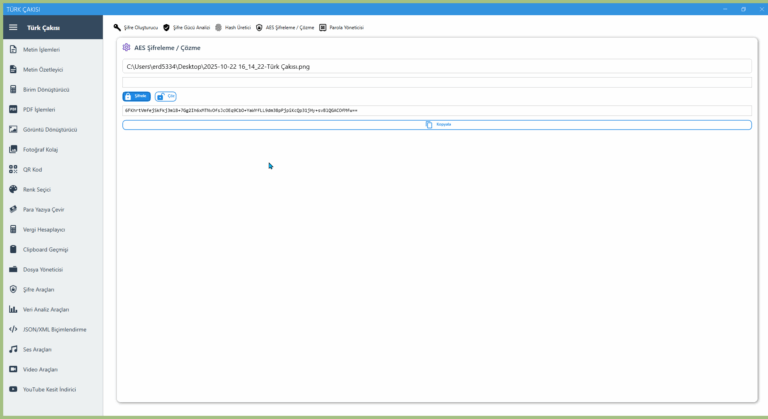Screen dimensions: 768x419
Task: Select JSON/XML Biçimlendirme in the sidebar
Action: click(x=54, y=329)
